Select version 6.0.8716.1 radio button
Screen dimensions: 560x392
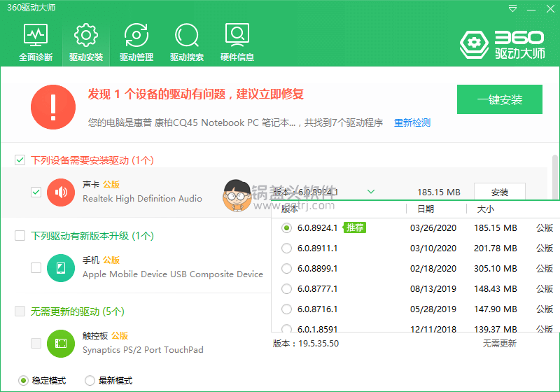pyautogui.click(x=286, y=309)
